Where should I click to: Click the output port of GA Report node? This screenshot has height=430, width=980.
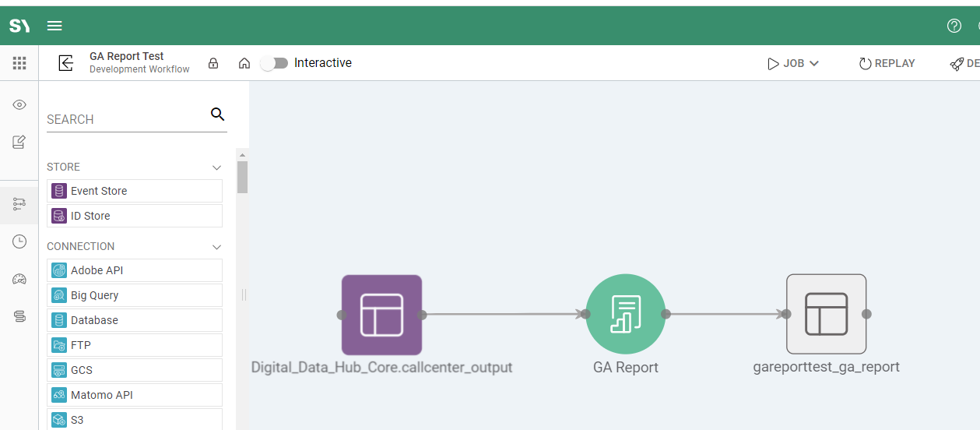click(666, 314)
